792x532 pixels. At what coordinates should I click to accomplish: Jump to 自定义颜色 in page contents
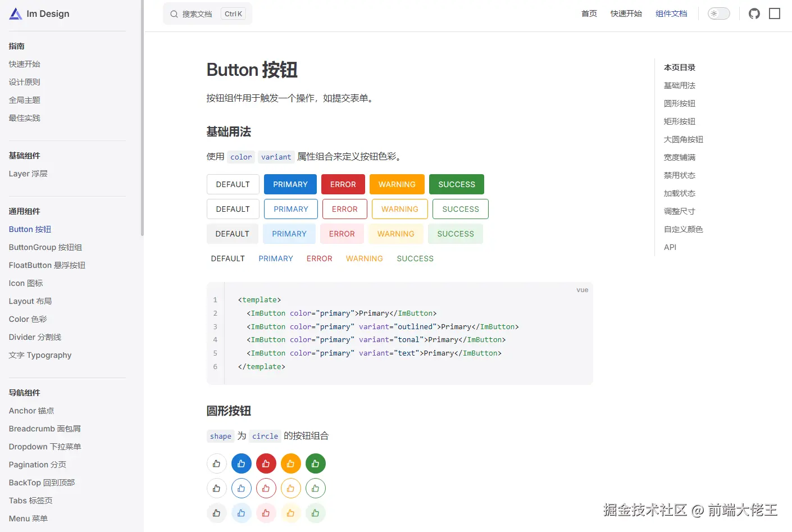[x=684, y=229]
